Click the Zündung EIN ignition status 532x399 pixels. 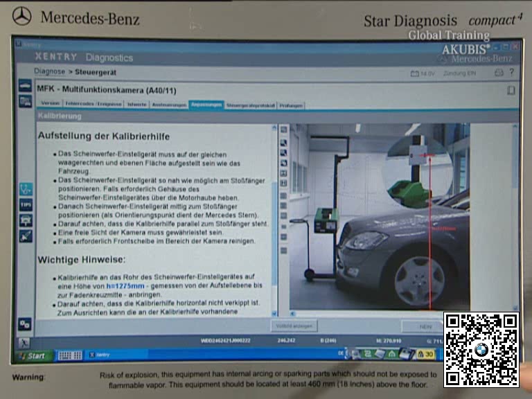459,73
